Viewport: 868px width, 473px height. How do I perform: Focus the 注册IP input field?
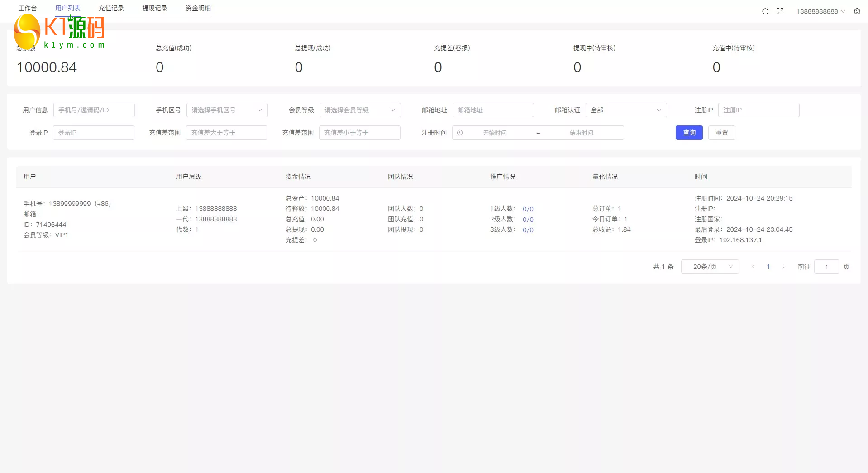(x=759, y=110)
